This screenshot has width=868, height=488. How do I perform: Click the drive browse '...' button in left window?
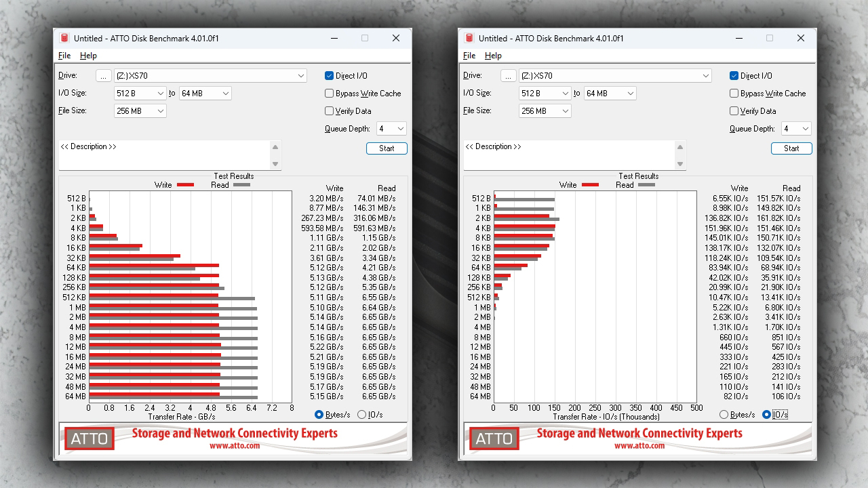(103, 76)
